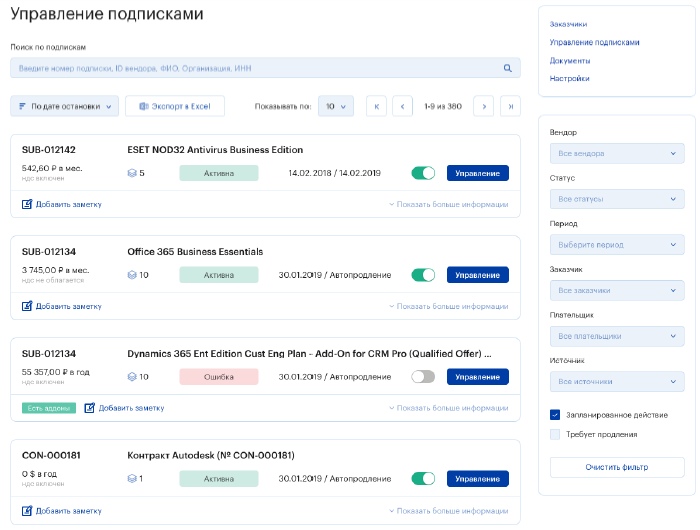Click the license count icon for ESET NOD32
This screenshot has height=530, width=700.
click(131, 173)
